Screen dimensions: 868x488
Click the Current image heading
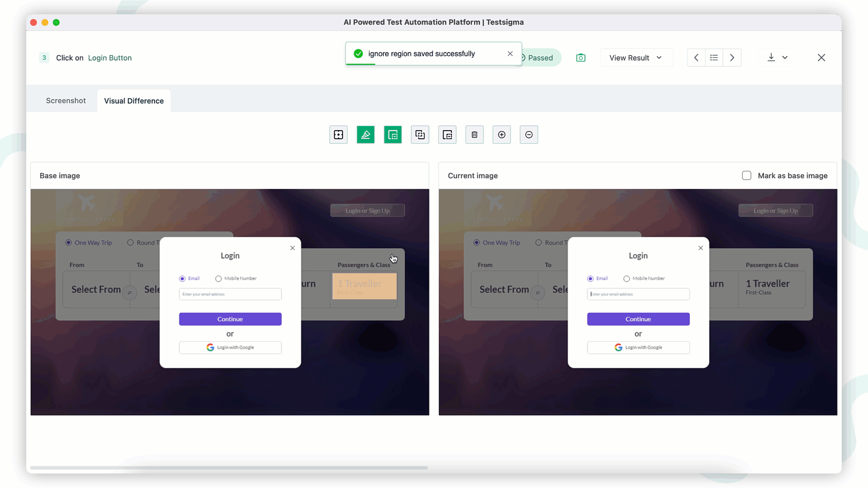472,176
